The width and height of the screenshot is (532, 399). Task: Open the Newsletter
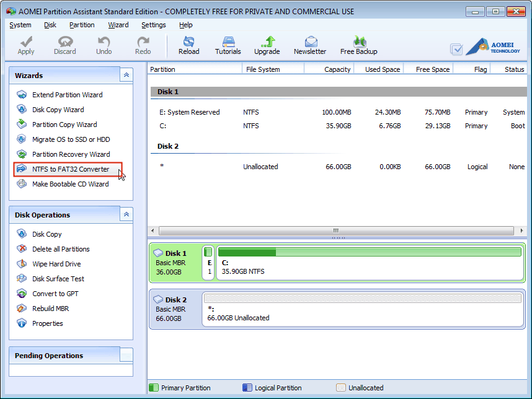pyautogui.click(x=309, y=45)
